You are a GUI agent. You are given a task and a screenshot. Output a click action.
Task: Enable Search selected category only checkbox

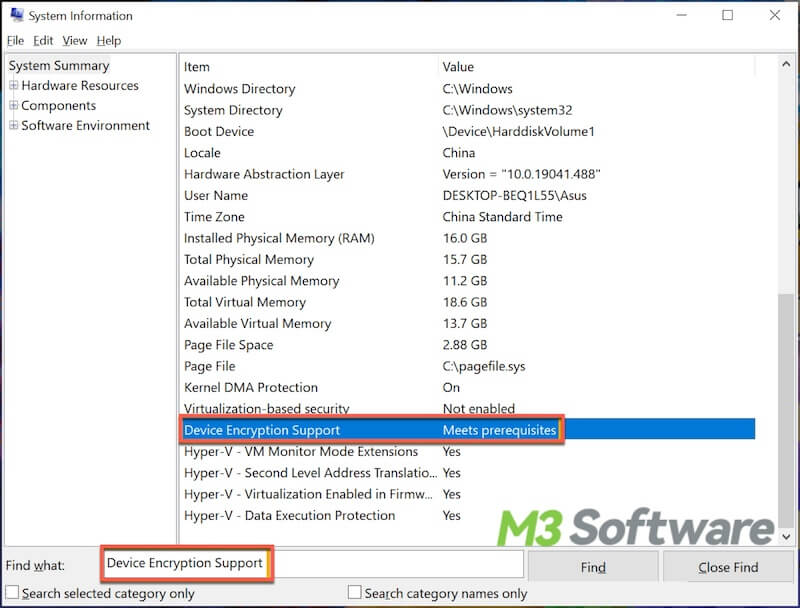coord(12,593)
